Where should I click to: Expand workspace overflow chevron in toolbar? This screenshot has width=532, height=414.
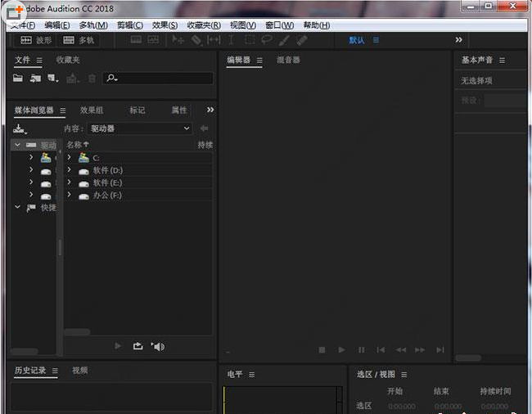point(458,39)
